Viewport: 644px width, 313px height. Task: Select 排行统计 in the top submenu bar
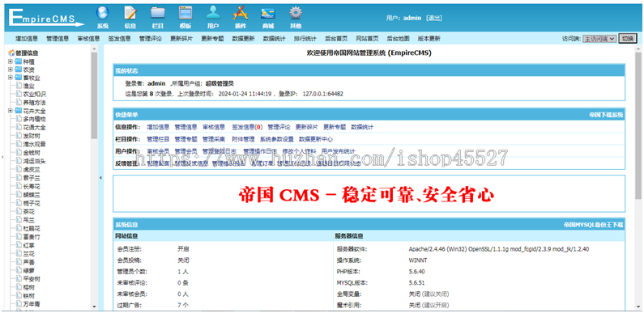pos(305,39)
